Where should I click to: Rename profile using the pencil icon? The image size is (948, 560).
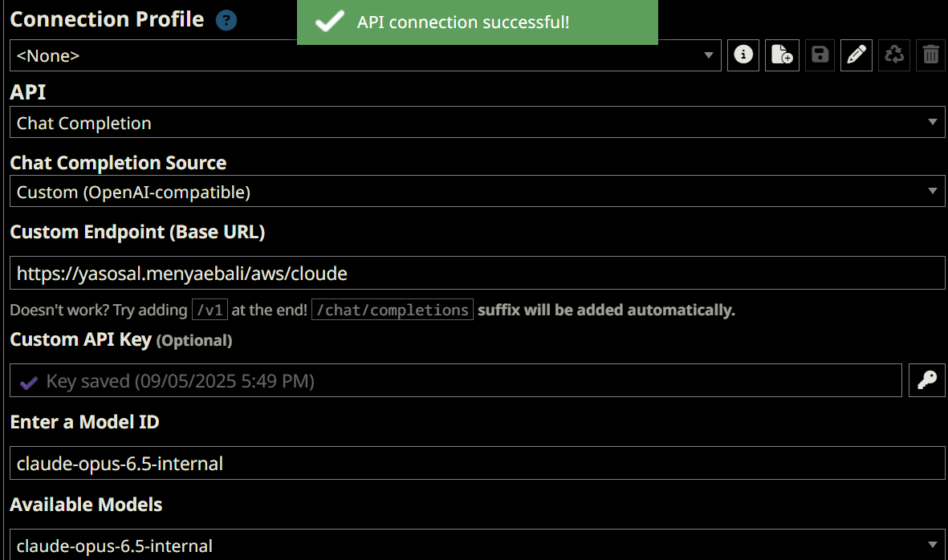[856, 55]
